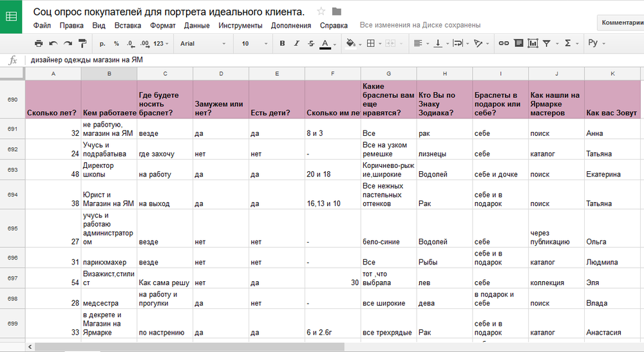Click the Комментарии button
Screen dimensions: 644x352
tap(621, 23)
